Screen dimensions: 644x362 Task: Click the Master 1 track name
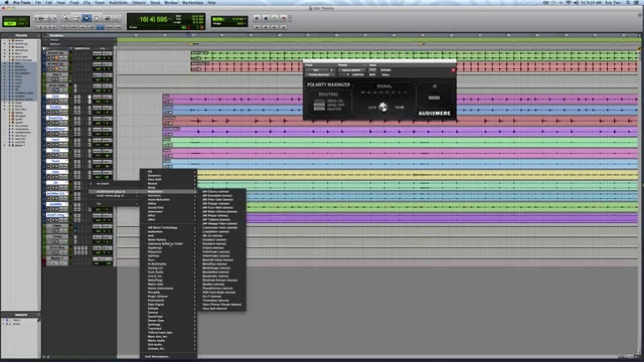56,258
